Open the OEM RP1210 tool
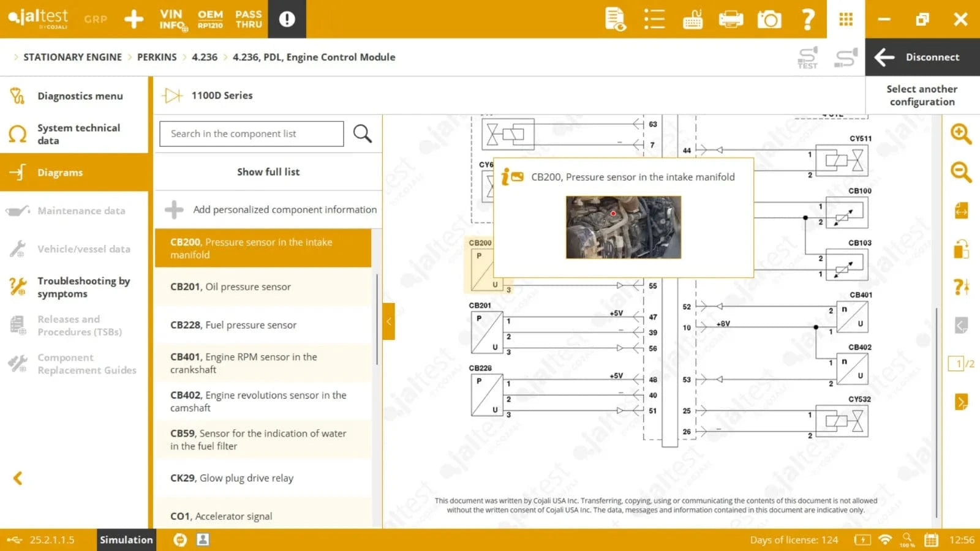The height and width of the screenshot is (551, 980). (210, 19)
